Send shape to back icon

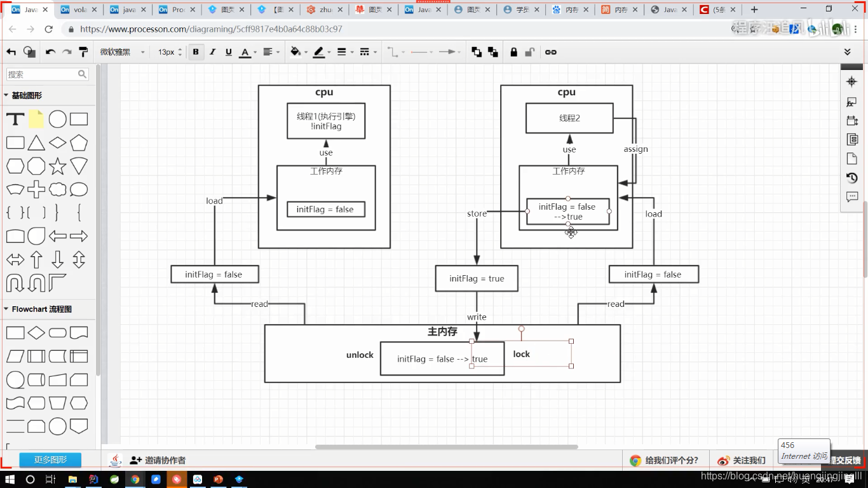493,52
